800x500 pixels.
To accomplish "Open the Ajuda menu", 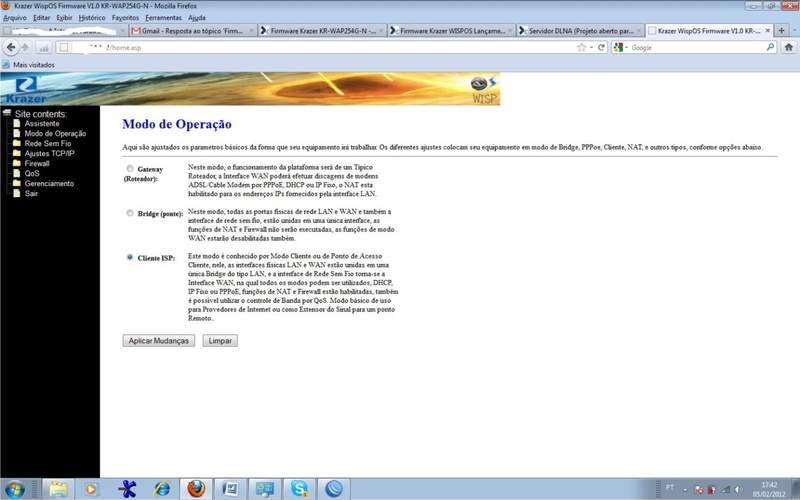I will [196, 18].
